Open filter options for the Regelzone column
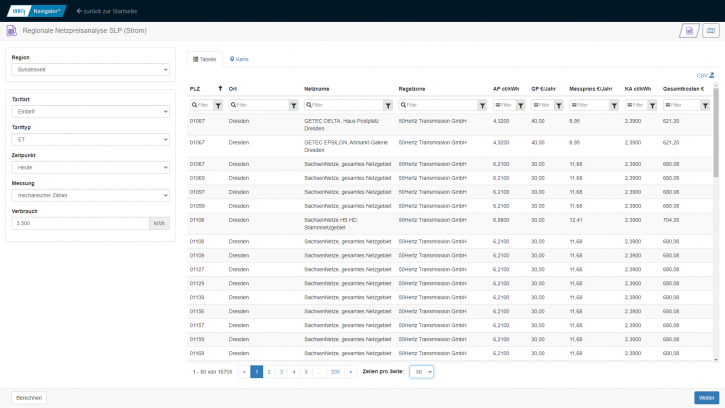725x408 pixels. click(x=482, y=104)
